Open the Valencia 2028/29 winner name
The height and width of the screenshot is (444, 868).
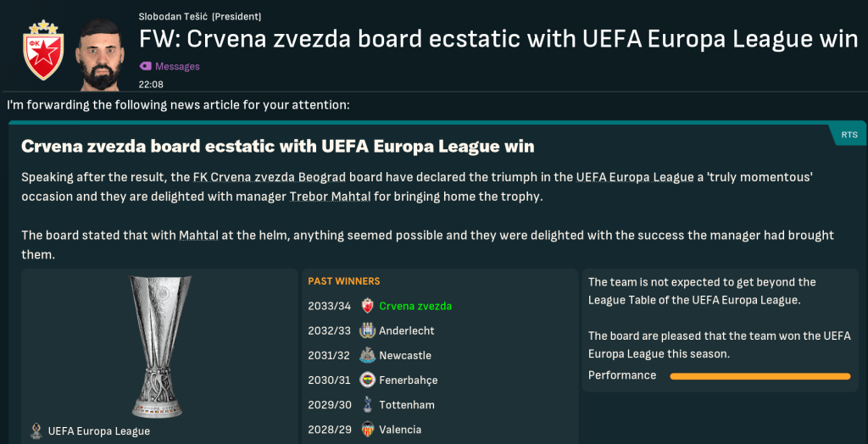pyautogui.click(x=400, y=430)
